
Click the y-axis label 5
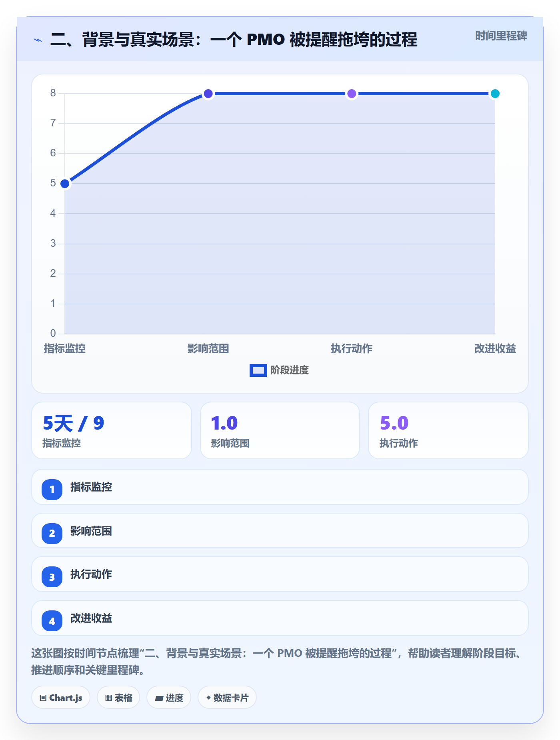pyautogui.click(x=53, y=183)
